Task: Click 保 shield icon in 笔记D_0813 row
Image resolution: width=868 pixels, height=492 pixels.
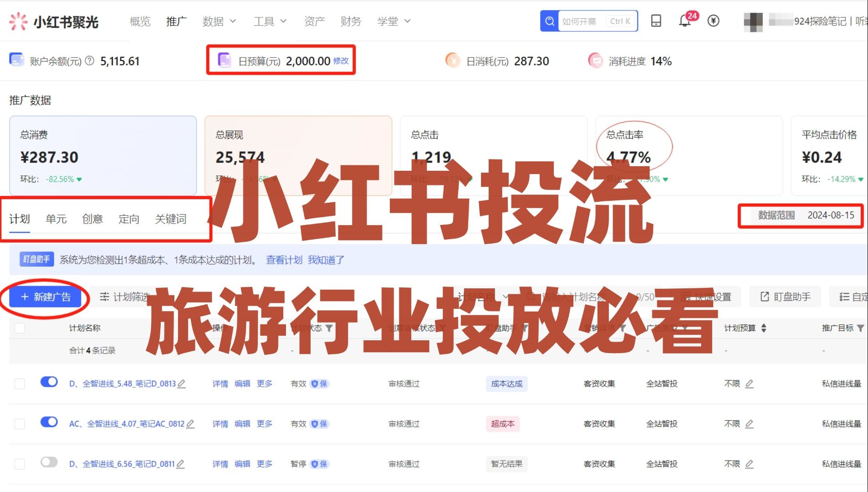Action: click(319, 384)
